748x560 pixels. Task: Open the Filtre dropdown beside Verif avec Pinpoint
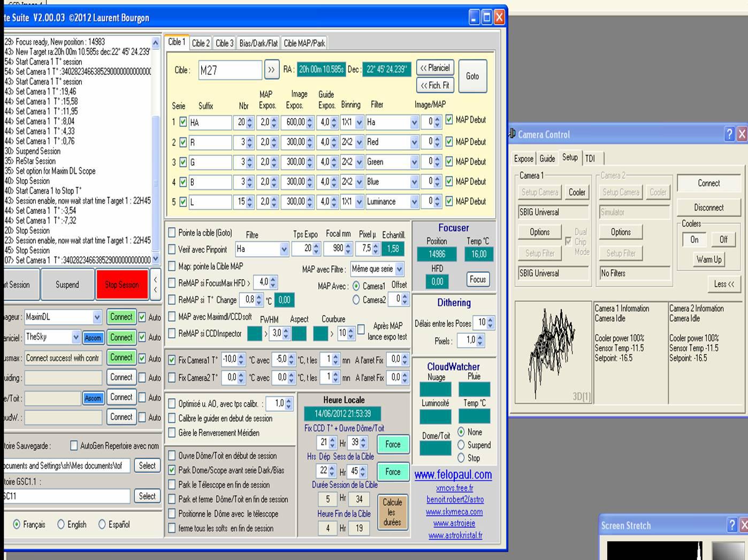coord(284,249)
